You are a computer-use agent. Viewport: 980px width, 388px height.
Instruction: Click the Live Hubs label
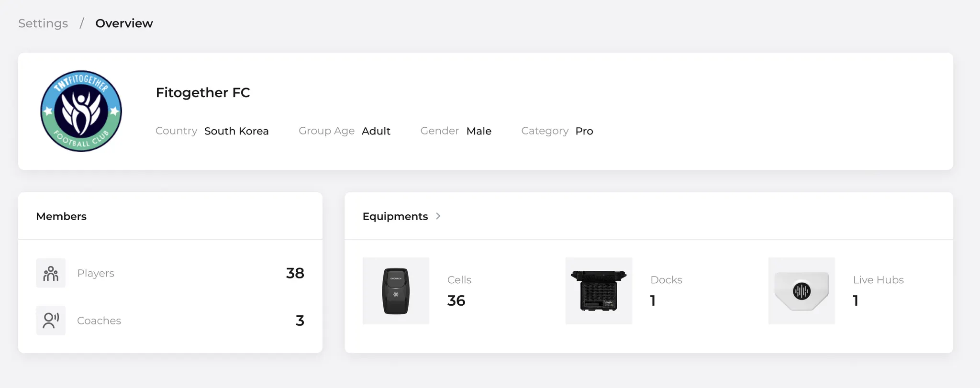pyautogui.click(x=878, y=280)
